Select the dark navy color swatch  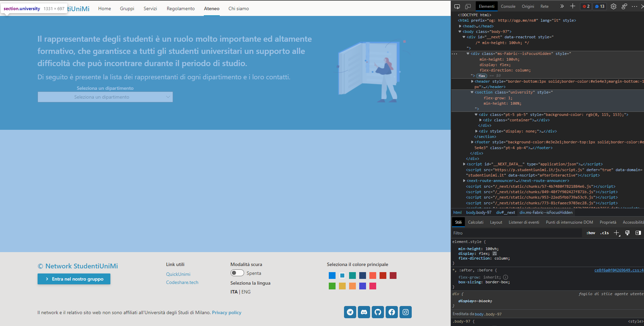point(363,276)
